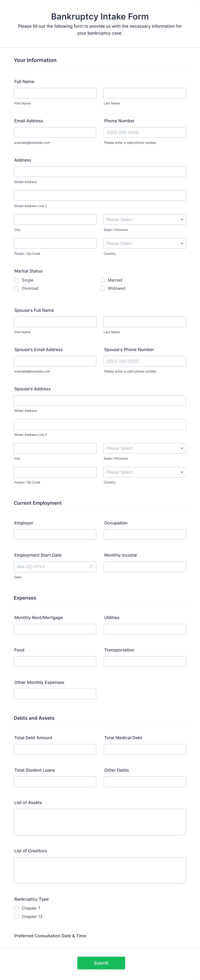
Task: Choose Divorced as marital status
Action: [16, 288]
